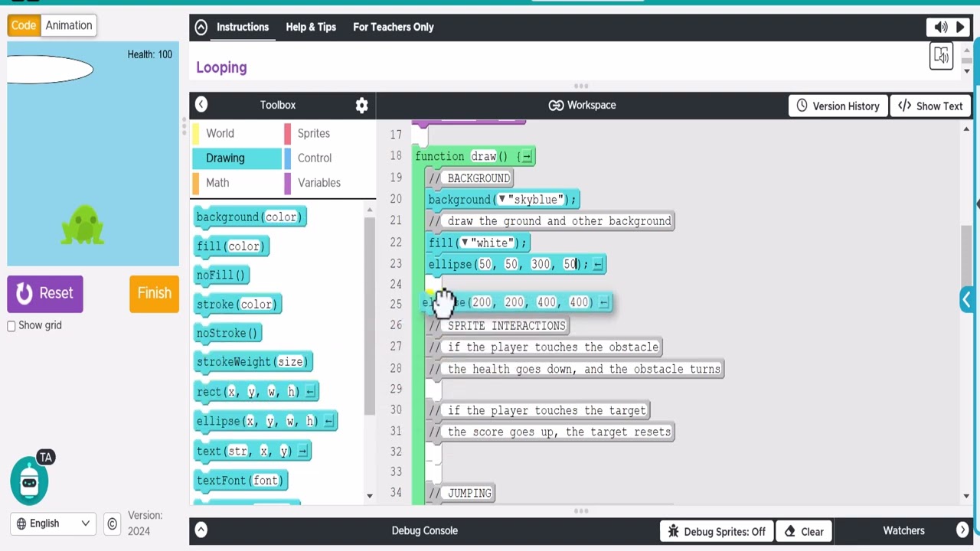980x551 pixels.
Task: Open the instructions document icon at right
Action: click(941, 56)
